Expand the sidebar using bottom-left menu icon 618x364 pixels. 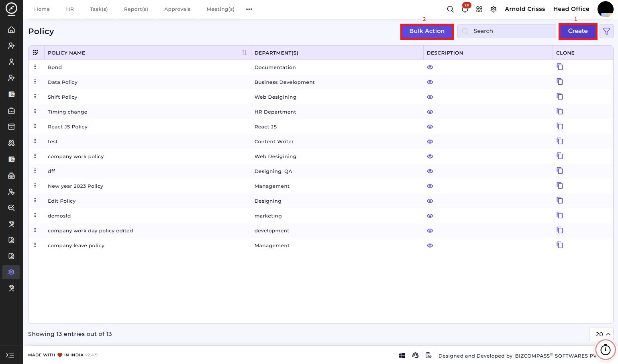(x=10, y=355)
